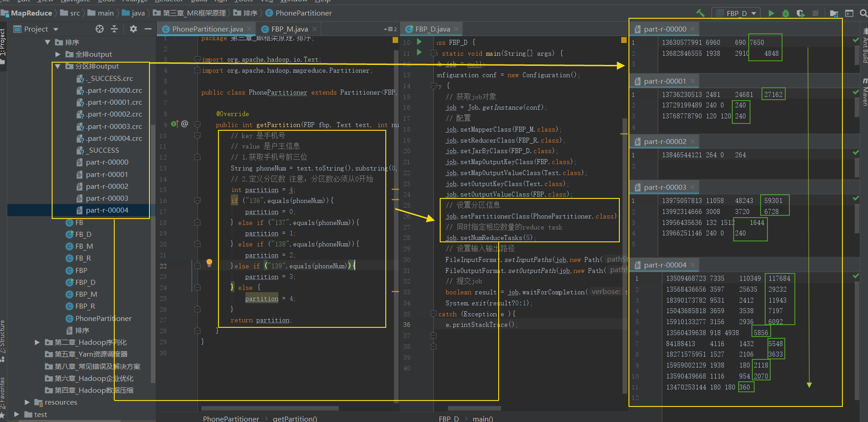
Task: Open the Favorites side tool window
Action: [x=3, y=397]
